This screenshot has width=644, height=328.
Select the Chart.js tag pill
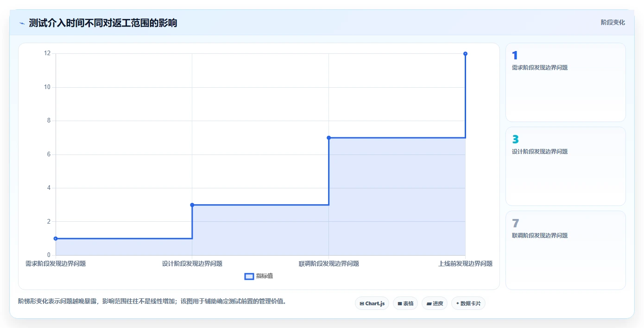point(372,303)
